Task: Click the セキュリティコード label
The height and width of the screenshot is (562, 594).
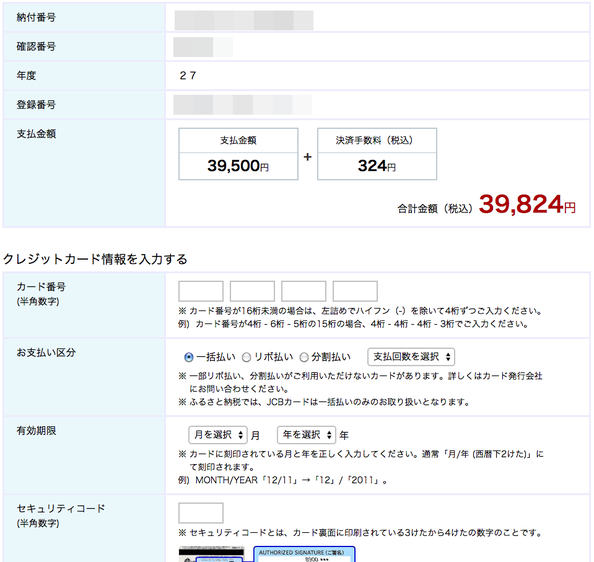Action: (x=61, y=509)
